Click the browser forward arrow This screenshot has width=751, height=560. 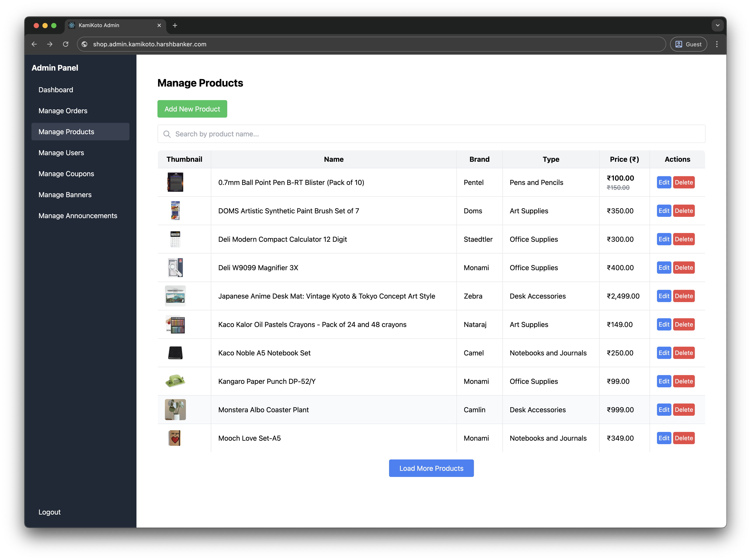coord(50,44)
